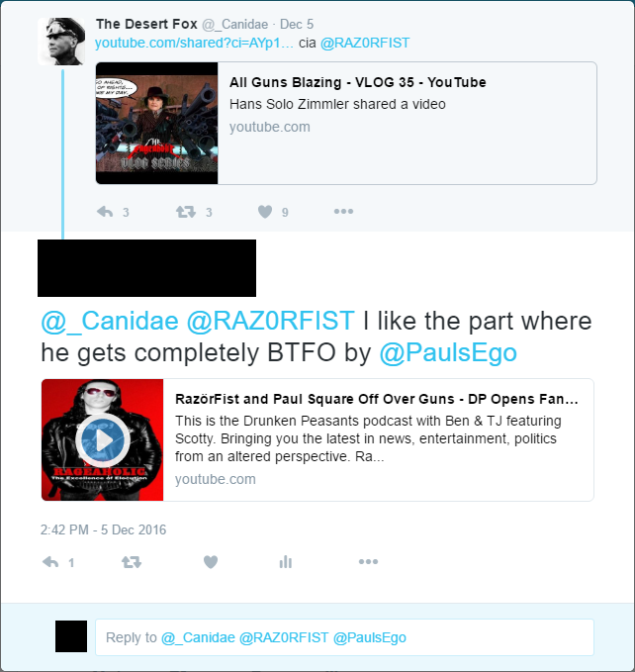Open the 2:42 PM - 5 Dec 2016 timestamp
Screen dimensions: 635x672
pyautogui.click(x=103, y=530)
